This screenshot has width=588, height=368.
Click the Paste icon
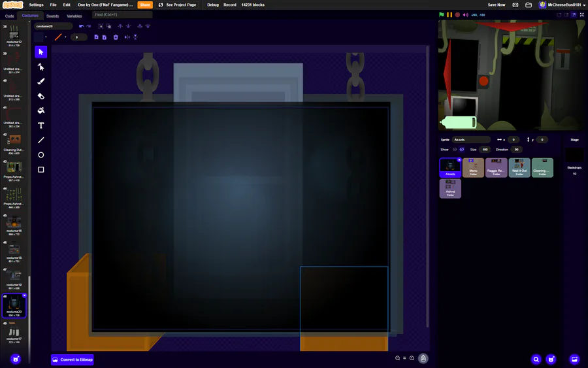[x=105, y=37]
